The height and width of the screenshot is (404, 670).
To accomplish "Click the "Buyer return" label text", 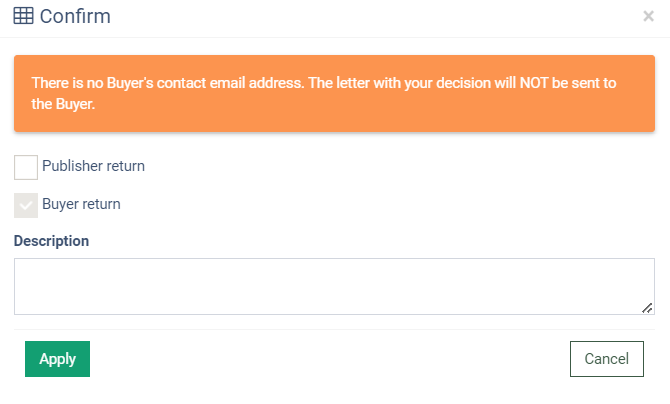I will click(81, 204).
